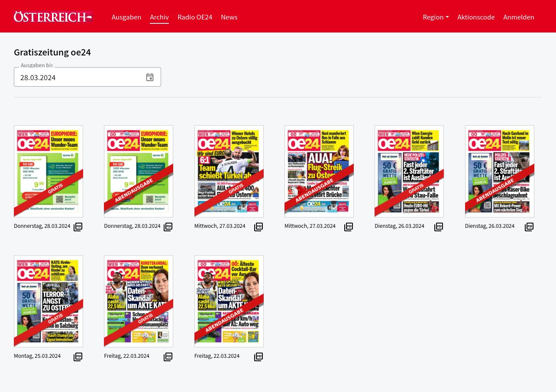Viewport: 556px width, 392px height.
Task: Download PDF of Montag 25.03.2024 edition
Action: 78,356
